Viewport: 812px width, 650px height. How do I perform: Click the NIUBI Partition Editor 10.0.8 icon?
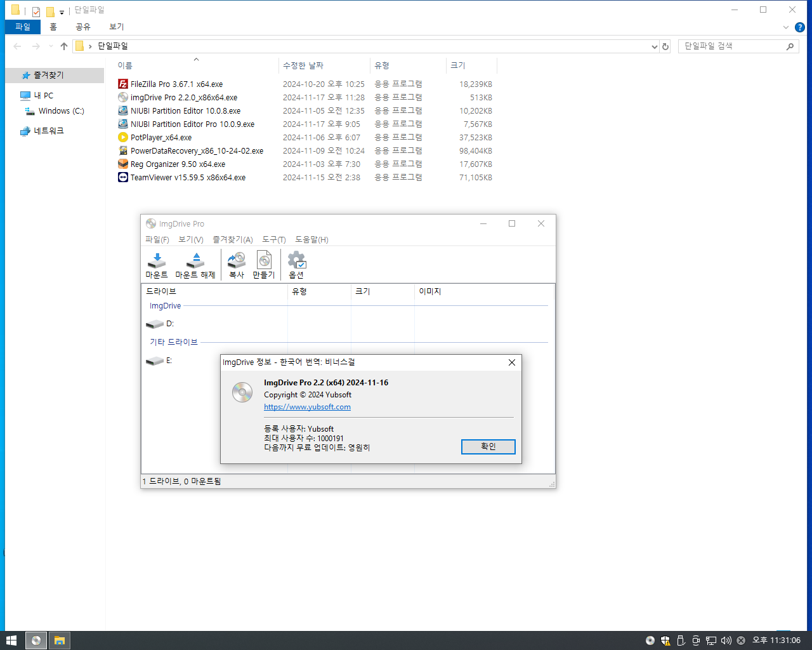click(x=123, y=110)
